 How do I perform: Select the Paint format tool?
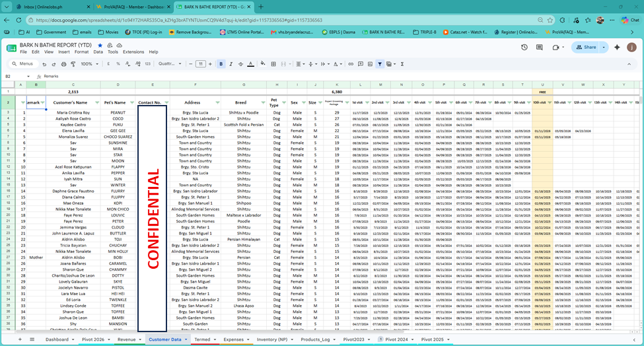pos(73,64)
